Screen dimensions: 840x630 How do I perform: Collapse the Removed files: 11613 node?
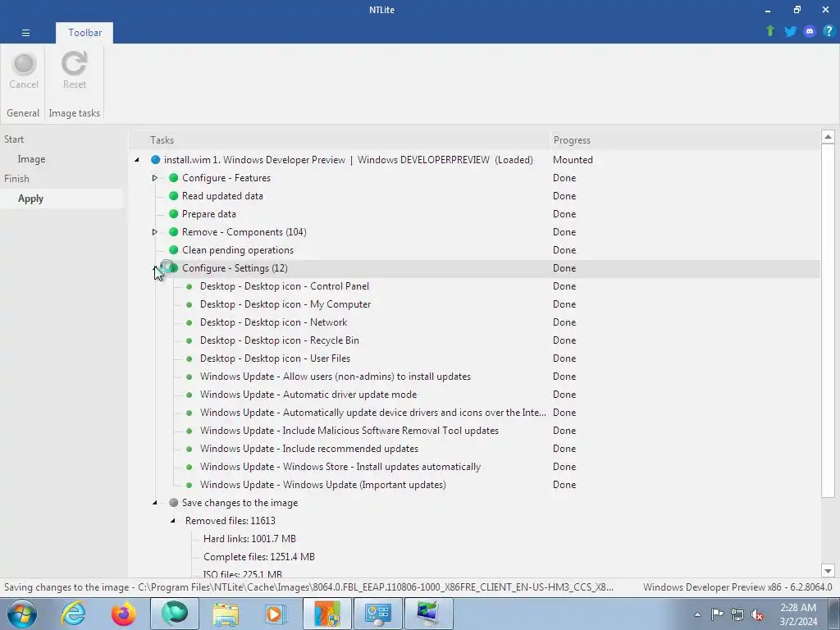coord(173,521)
